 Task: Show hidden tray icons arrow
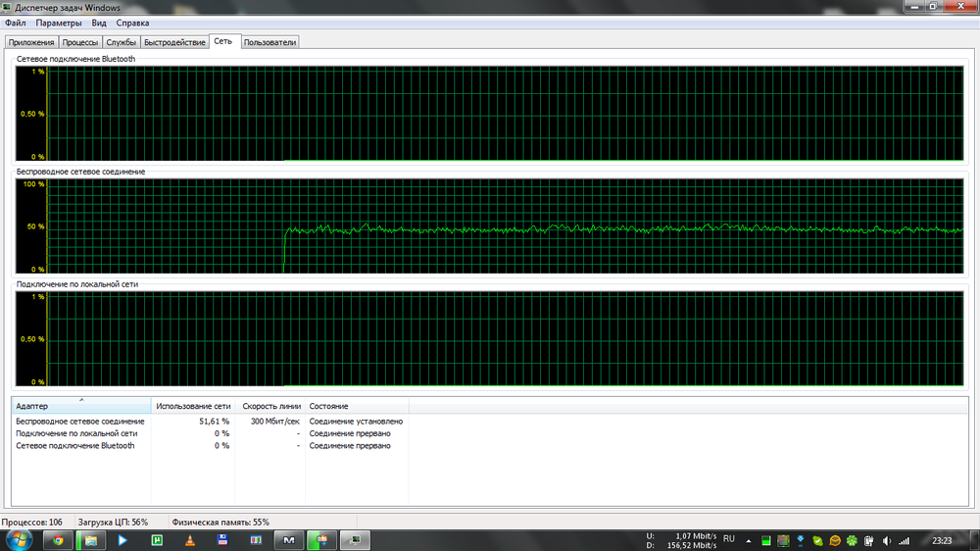coord(750,540)
